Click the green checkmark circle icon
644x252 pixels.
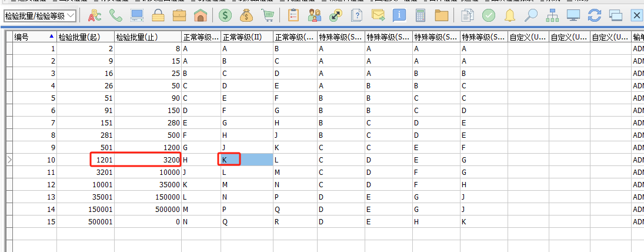click(x=489, y=15)
